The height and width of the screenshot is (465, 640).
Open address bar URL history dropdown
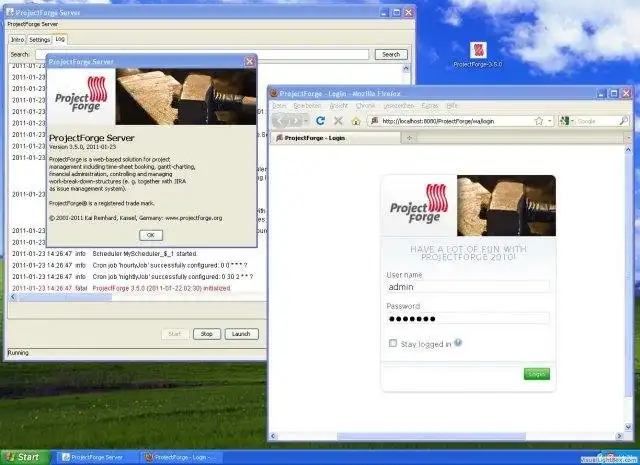click(550, 121)
